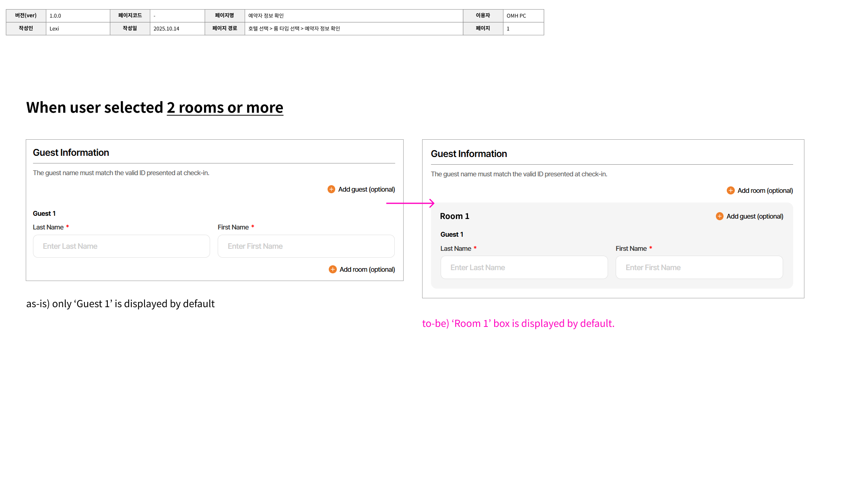Click the pink 'to-be' annotation text
868x500 pixels.
[518, 323]
